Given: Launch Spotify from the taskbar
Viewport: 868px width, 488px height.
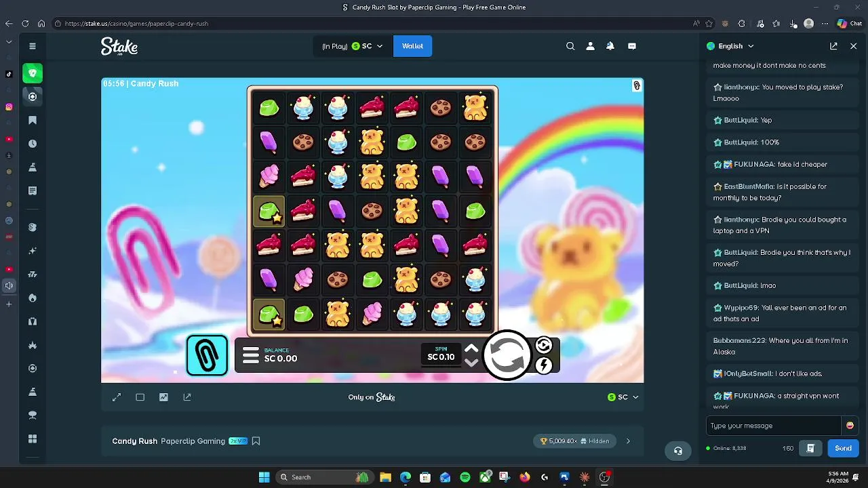Looking at the screenshot, I should point(465,477).
